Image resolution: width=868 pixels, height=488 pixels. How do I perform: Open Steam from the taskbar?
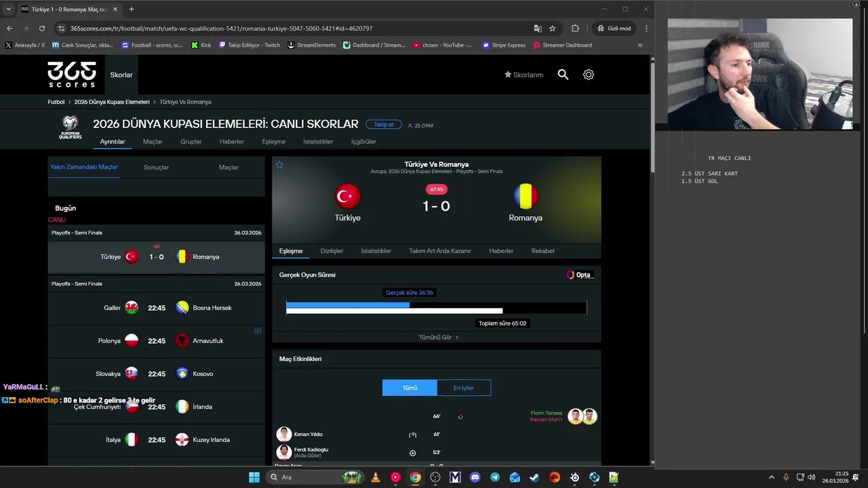point(534,477)
